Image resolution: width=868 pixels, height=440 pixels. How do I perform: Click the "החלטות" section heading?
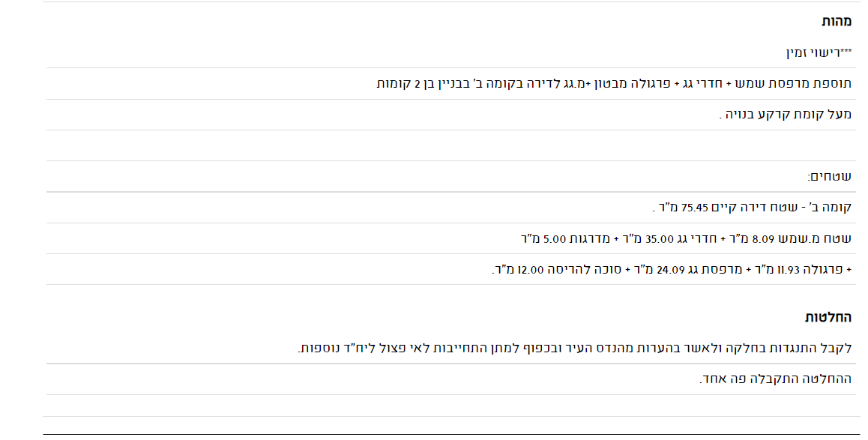828,317
